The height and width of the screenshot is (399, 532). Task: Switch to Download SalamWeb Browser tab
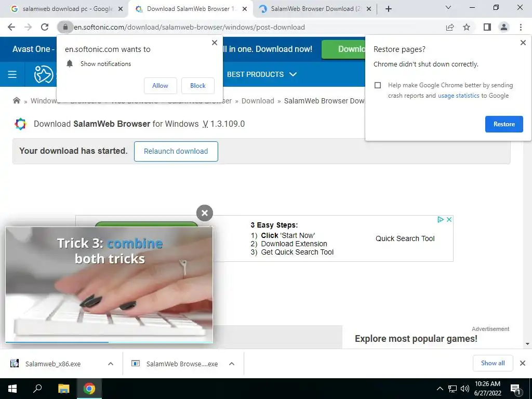(190, 9)
